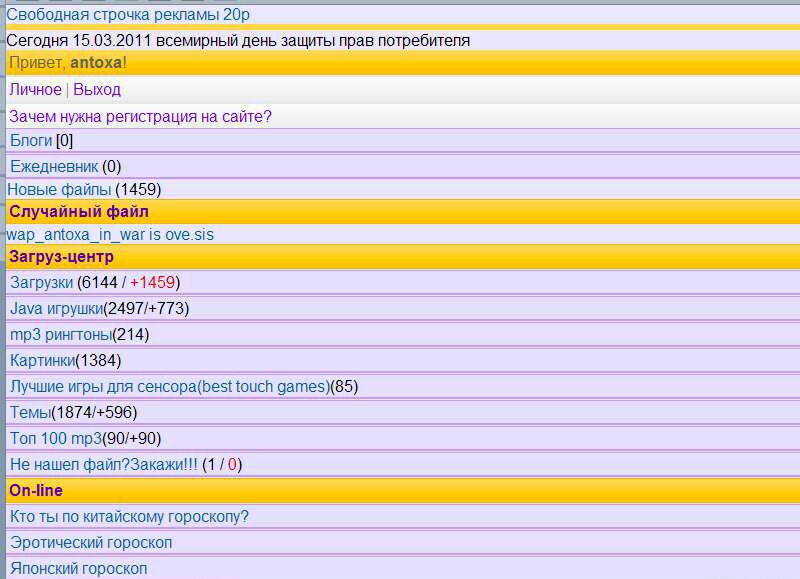Click the Загруз-центр section header

(x=61, y=257)
